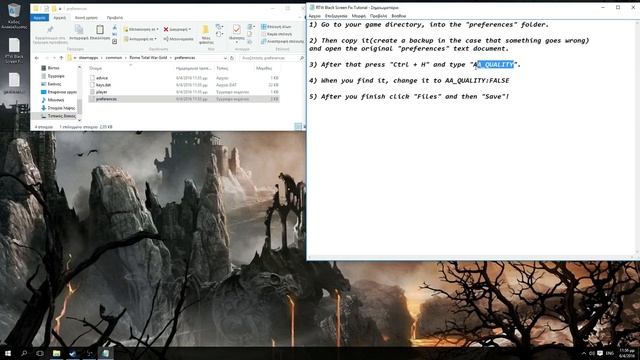Click common in the address breadcrumb

click(114, 58)
